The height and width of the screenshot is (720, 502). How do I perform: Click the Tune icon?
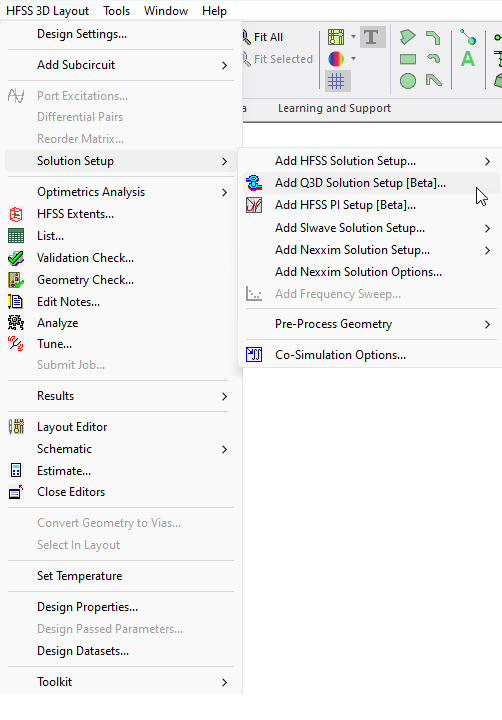tap(16, 344)
